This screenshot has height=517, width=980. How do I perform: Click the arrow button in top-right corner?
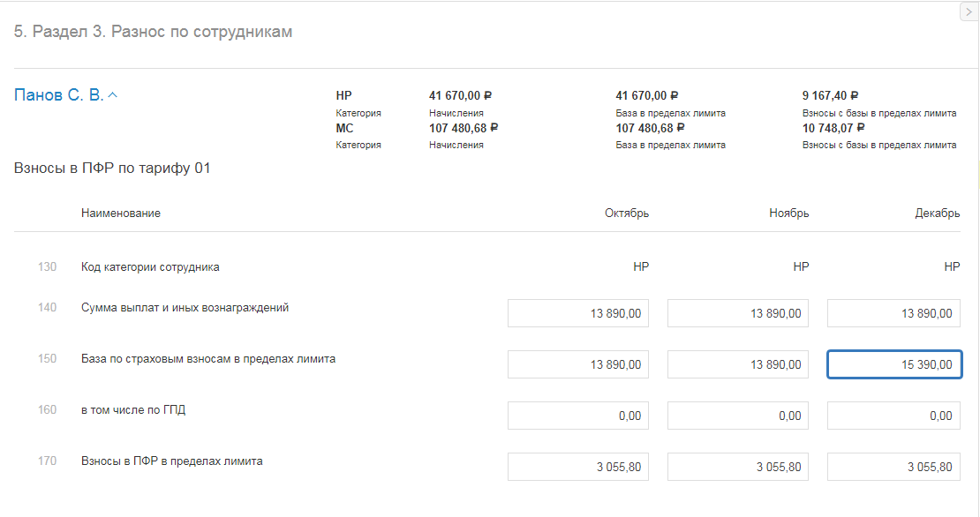[968, 11]
